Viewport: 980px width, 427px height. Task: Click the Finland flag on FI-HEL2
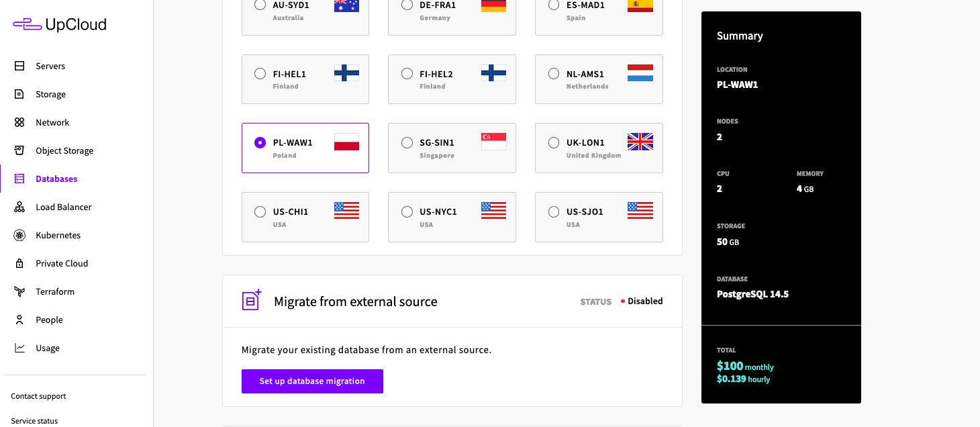pyautogui.click(x=493, y=73)
